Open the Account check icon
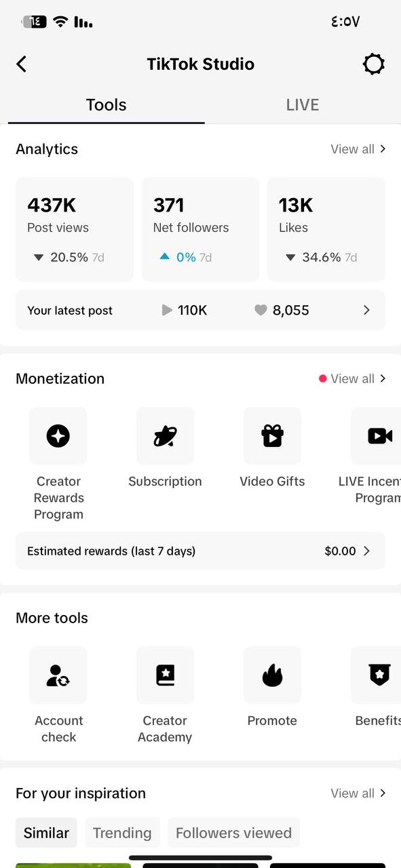 coord(58,675)
